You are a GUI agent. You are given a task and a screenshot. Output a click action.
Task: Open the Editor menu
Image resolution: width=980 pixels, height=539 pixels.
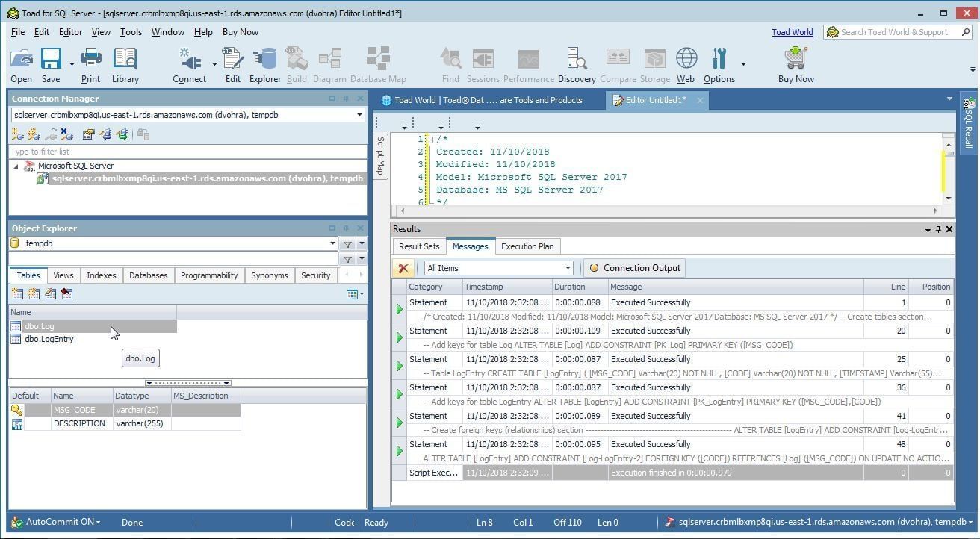(x=70, y=32)
